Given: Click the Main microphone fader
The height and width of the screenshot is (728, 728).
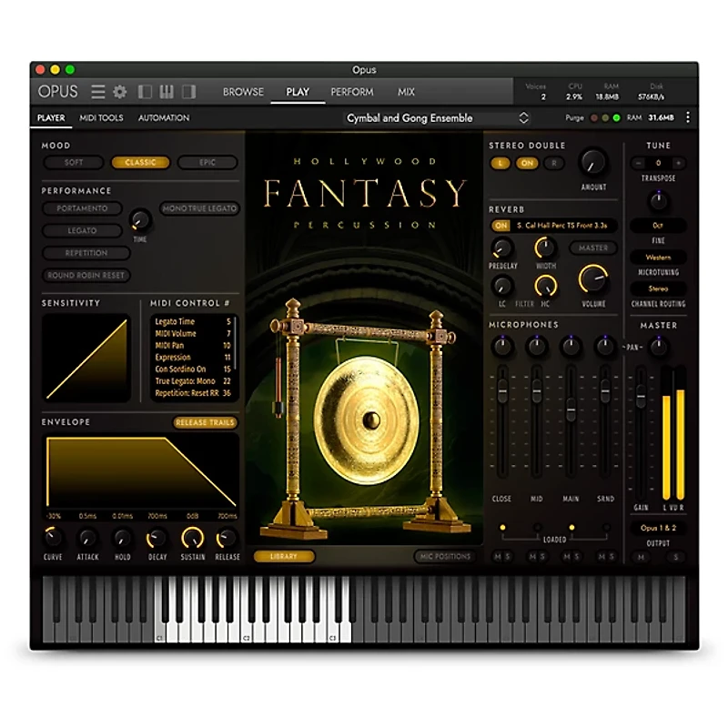Looking at the screenshot, I should pyautogui.click(x=571, y=410).
